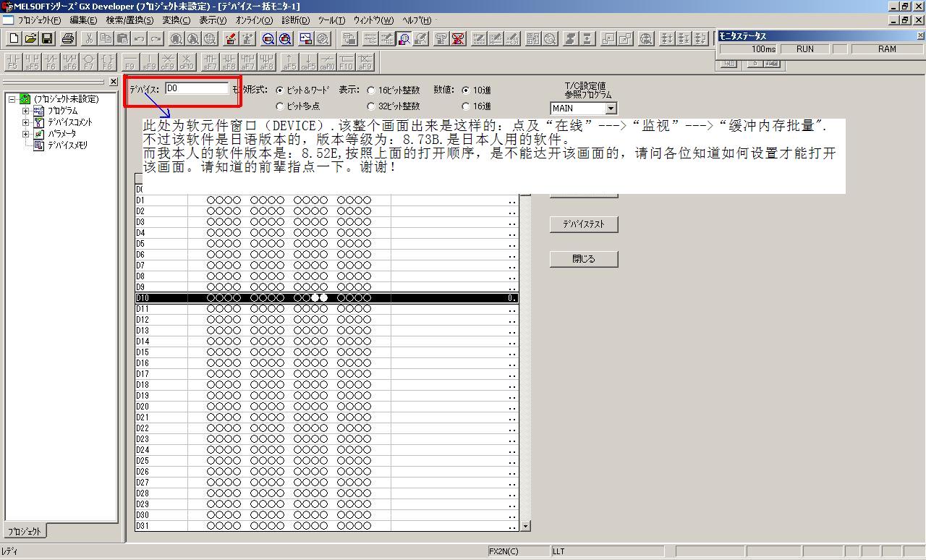Screen dimensions: 926x560
Task: Click the F10 ladder toolbar icon
Action: click(346, 61)
